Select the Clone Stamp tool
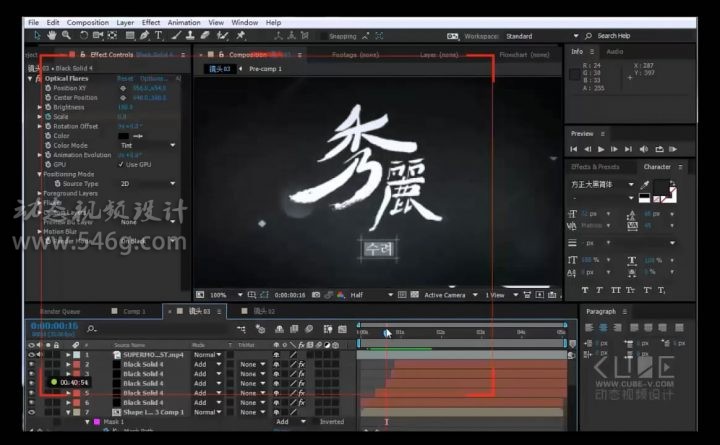The image size is (720, 445). [189, 36]
